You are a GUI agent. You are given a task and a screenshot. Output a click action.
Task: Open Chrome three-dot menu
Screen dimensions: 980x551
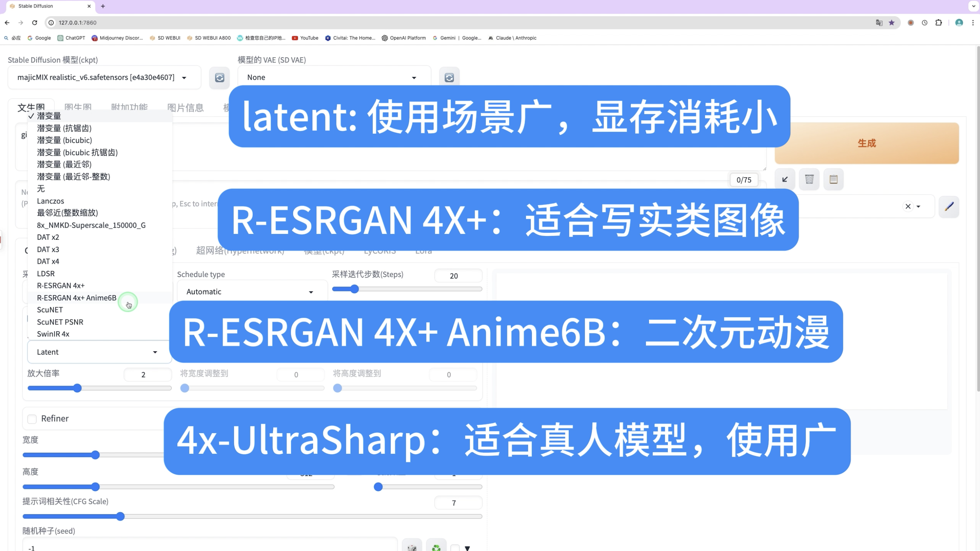pos(973,23)
